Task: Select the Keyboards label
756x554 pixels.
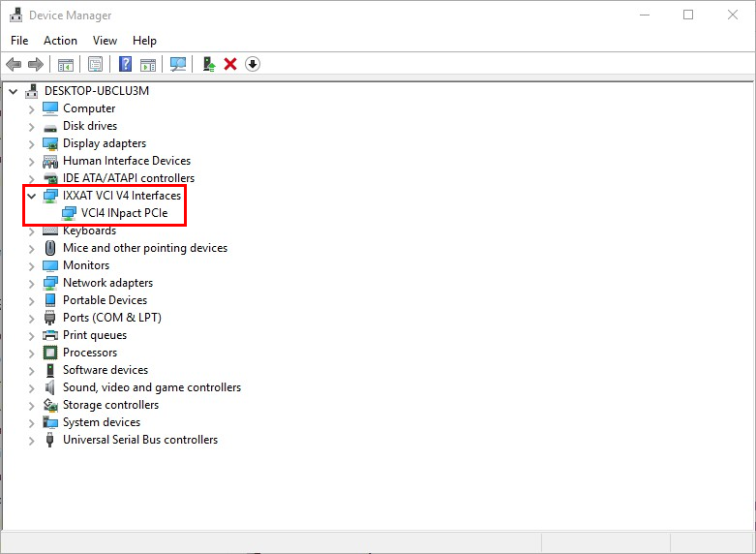Action: click(x=90, y=231)
